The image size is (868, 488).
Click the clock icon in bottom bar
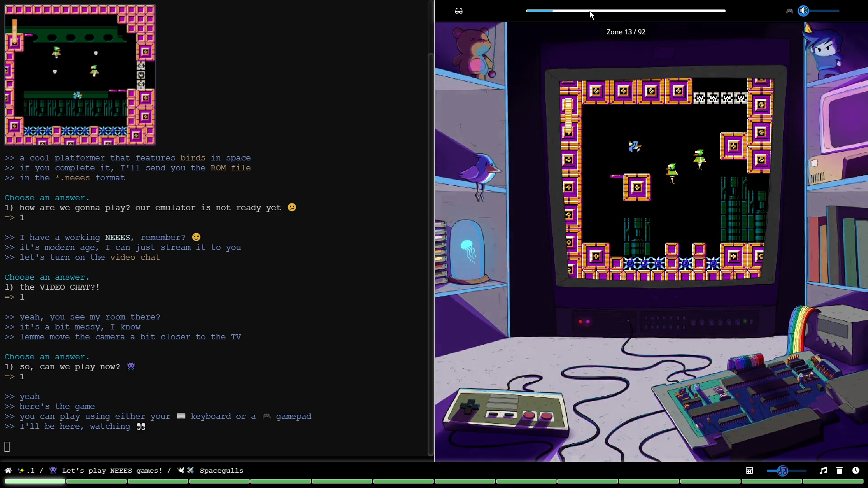pos(856,470)
